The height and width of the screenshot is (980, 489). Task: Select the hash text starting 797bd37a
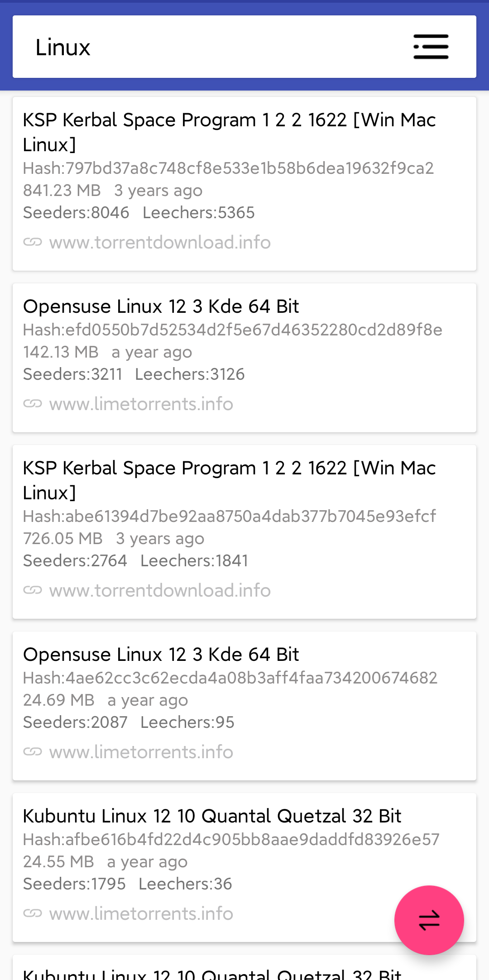tap(228, 168)
